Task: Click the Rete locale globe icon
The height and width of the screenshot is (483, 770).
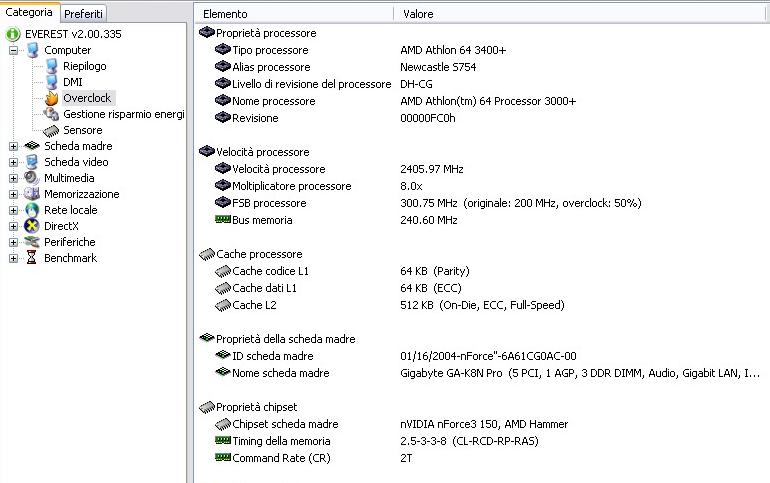Action: pos(32,210)
